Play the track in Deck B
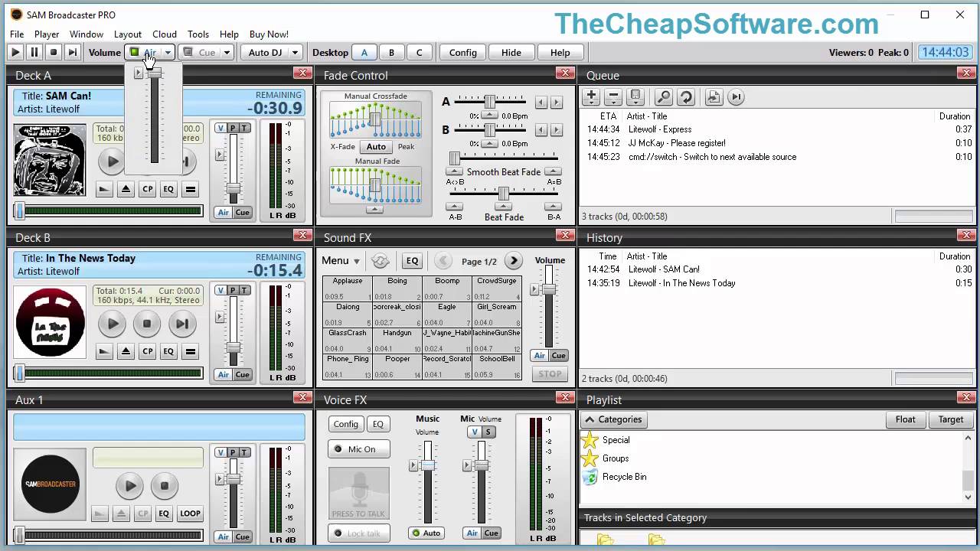980x551 pixels. (x=112, y=324)
